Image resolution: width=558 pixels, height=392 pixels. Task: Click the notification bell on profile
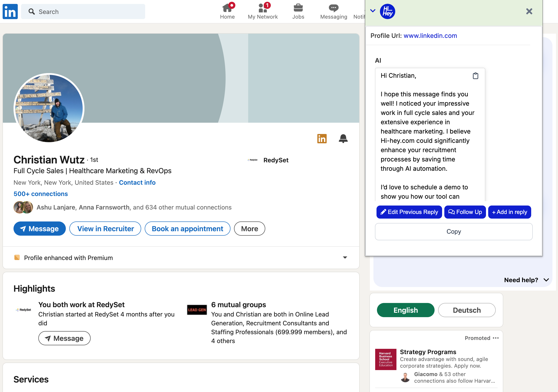pos(343,138)
